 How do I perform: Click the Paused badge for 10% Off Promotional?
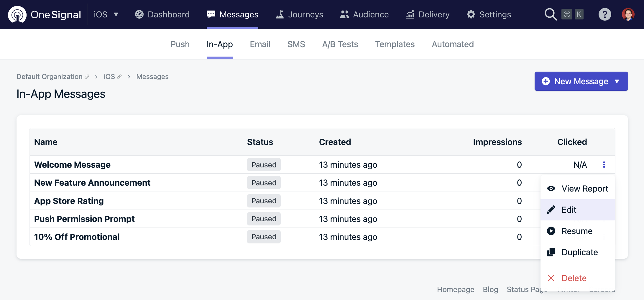click(264, 237)
